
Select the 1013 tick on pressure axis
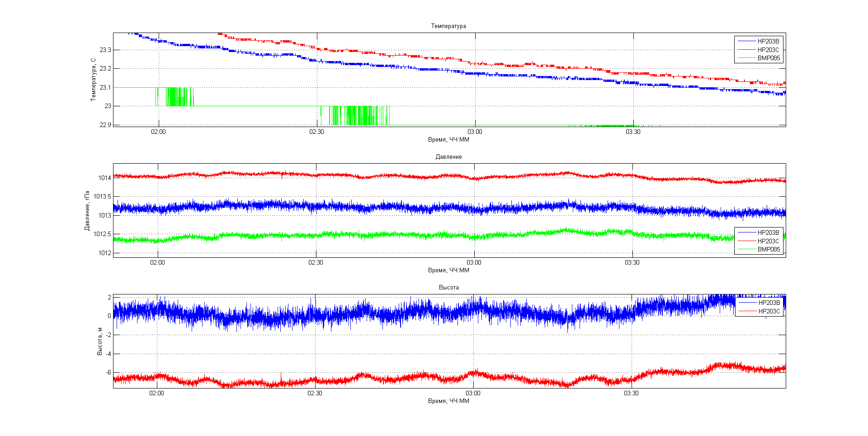105,216
